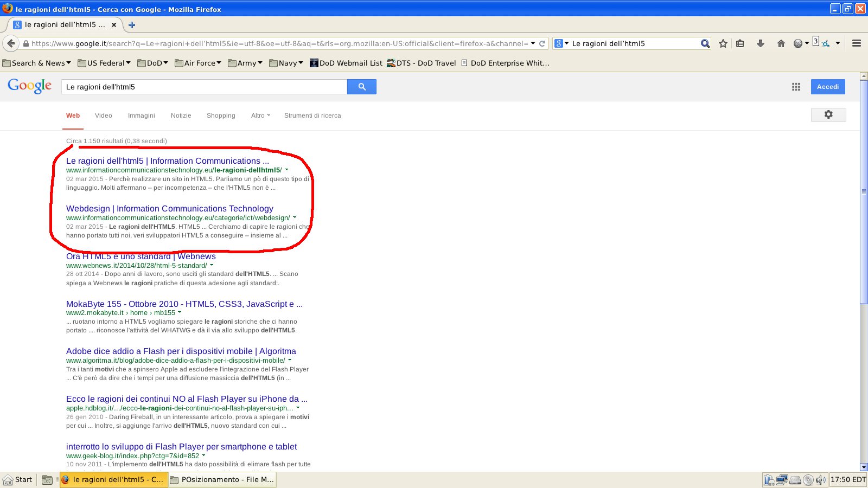Expand the US Federal bookmark folder
Image resolution: width=868 pixels, height=488 pixels.
pyautogui.click(x=104, y=63)
